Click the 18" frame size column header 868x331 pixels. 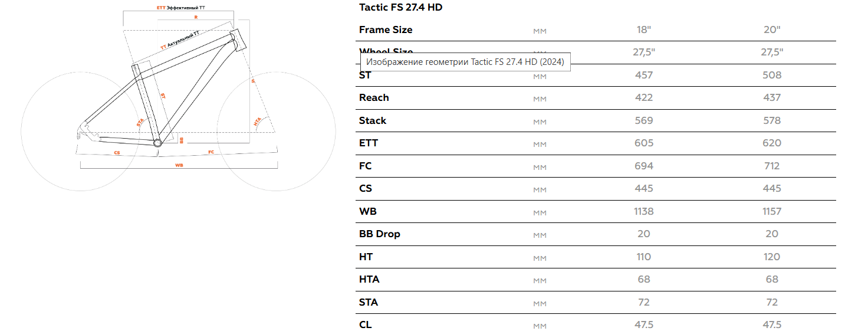click(x=643, y=30)
